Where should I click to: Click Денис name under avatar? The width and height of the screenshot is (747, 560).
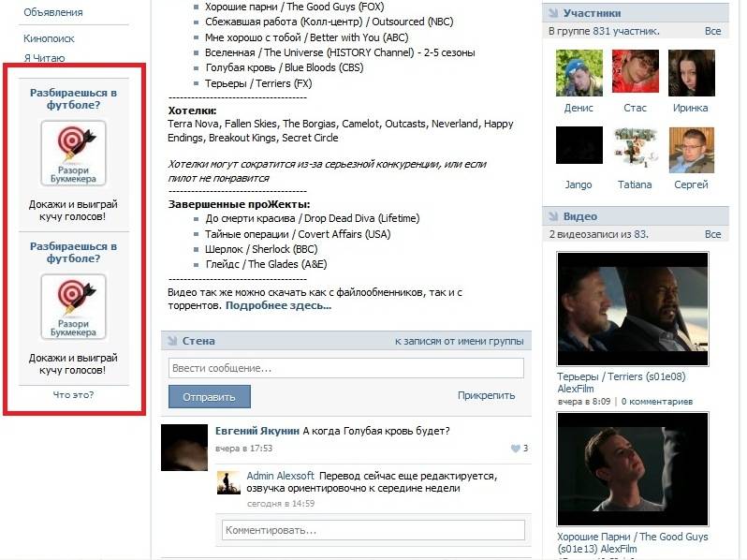[579, 108]
